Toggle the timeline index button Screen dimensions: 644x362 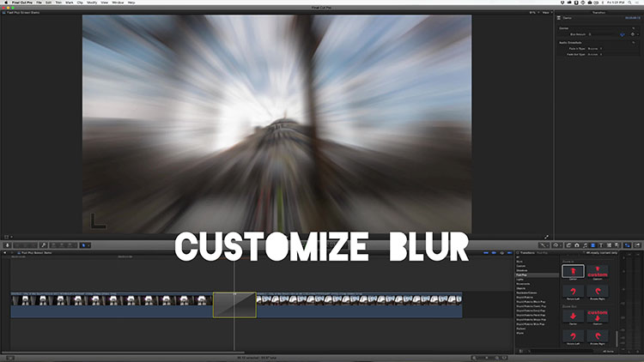coord(9,358)
